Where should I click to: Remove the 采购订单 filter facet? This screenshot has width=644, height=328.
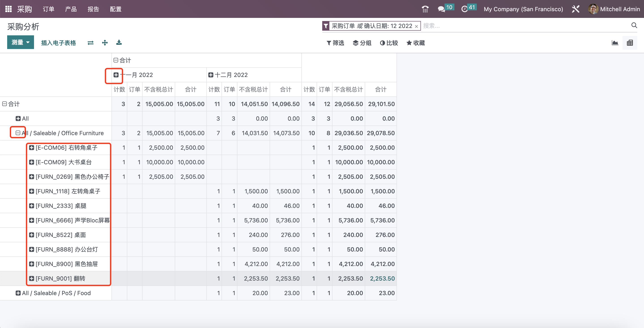click(x=416, y=26)
